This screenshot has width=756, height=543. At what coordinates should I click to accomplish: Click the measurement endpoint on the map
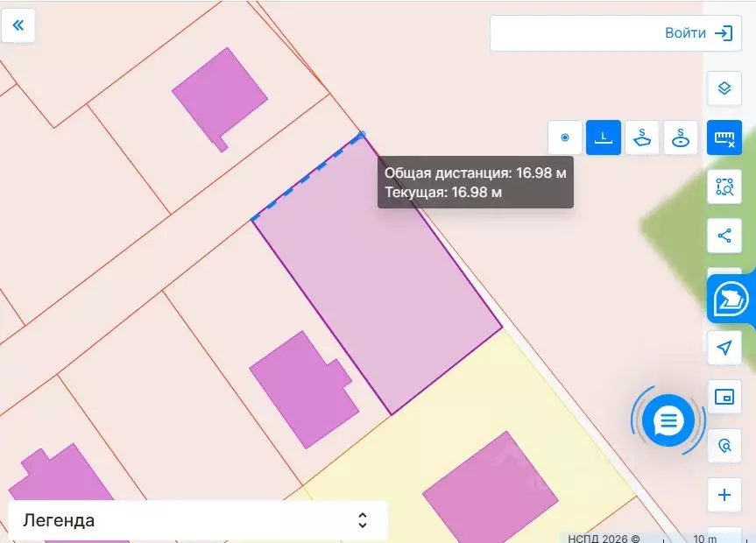pos(362,135)
